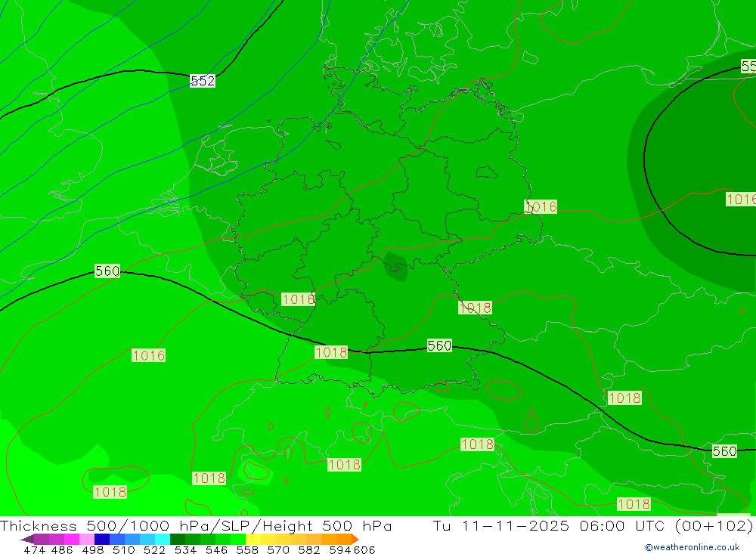Click the 1018 label on the Rhine by France

coord(331,352)
